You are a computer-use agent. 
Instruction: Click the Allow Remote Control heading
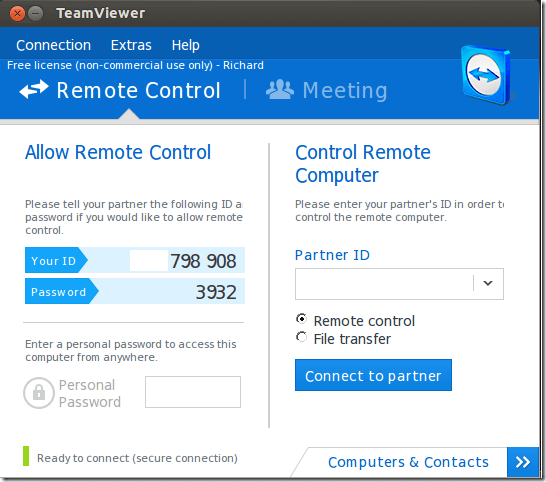(x=118, y=153)
